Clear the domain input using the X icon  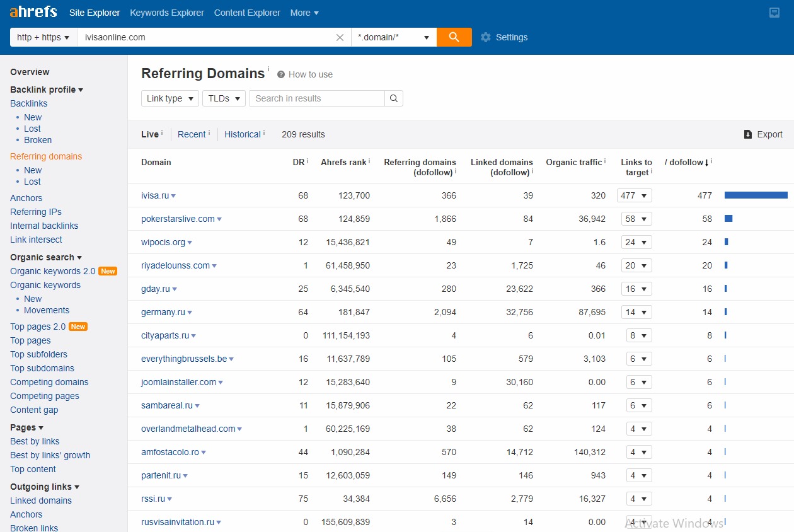[340, 37]
